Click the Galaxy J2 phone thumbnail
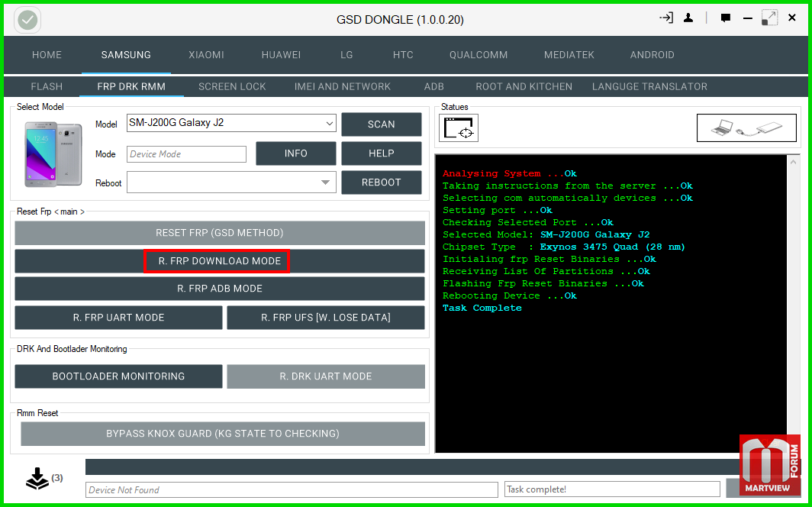812x507 pixels. tap(53, 153)
